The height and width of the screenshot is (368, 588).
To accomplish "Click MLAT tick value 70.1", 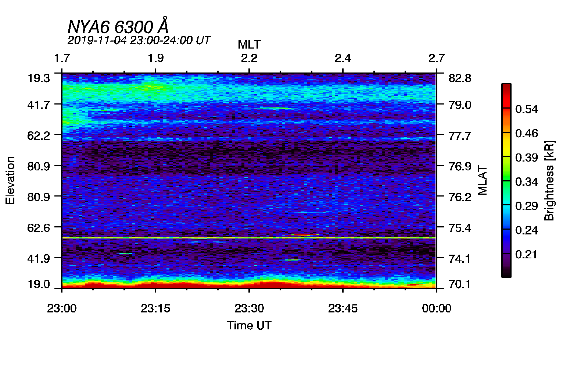I will click(x=460, y=284).
